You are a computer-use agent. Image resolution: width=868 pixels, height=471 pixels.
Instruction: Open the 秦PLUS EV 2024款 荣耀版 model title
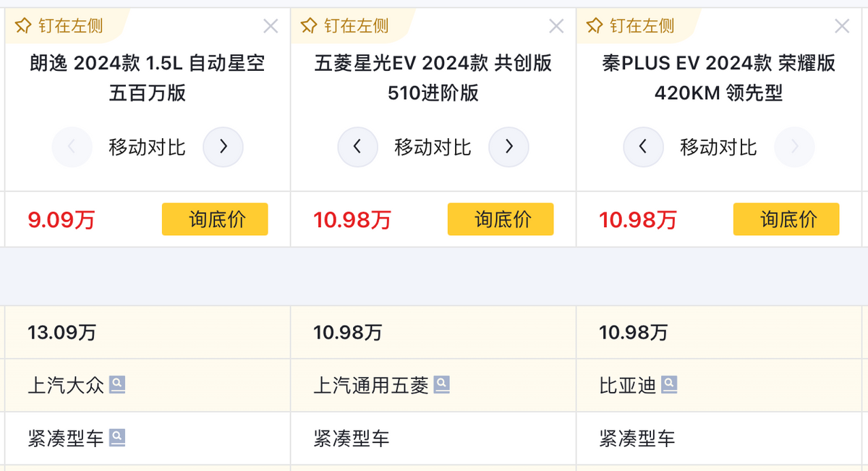719,77
